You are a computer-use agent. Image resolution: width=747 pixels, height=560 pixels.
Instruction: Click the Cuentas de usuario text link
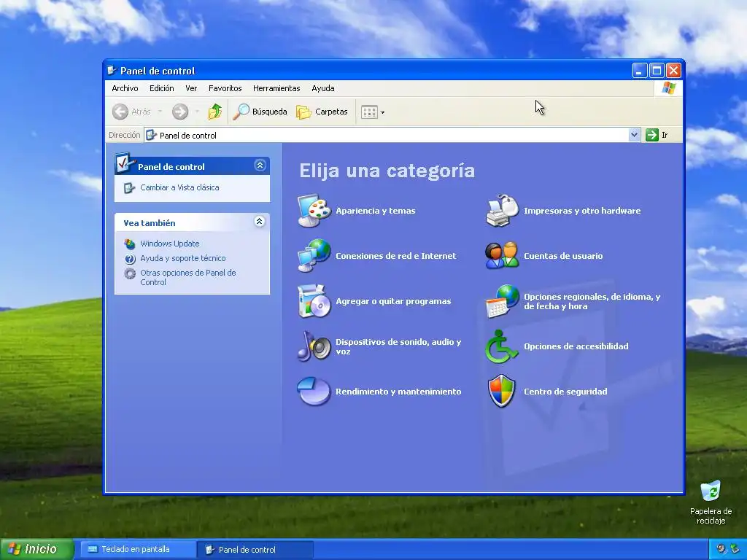[x=563, y=256]
